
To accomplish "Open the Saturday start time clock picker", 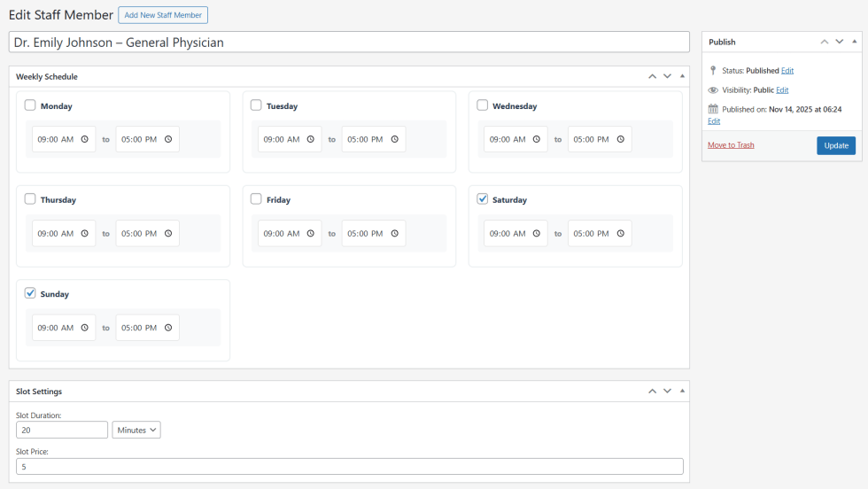I will (x=537, y=234).
